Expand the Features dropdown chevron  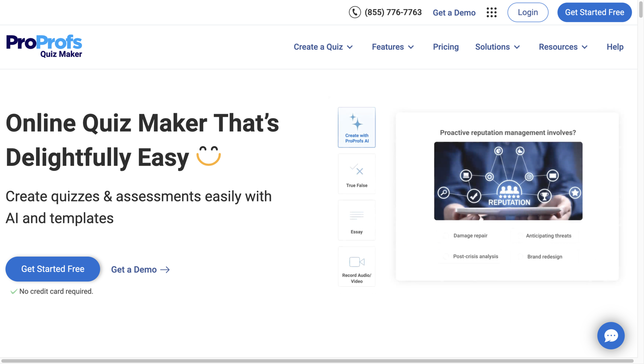pos(411,47)
